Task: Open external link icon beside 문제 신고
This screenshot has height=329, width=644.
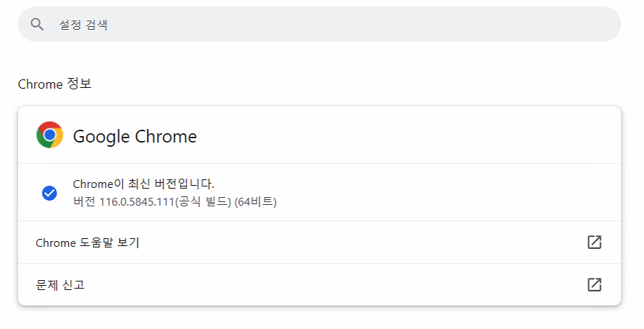Action: click(x=594, y=285)
